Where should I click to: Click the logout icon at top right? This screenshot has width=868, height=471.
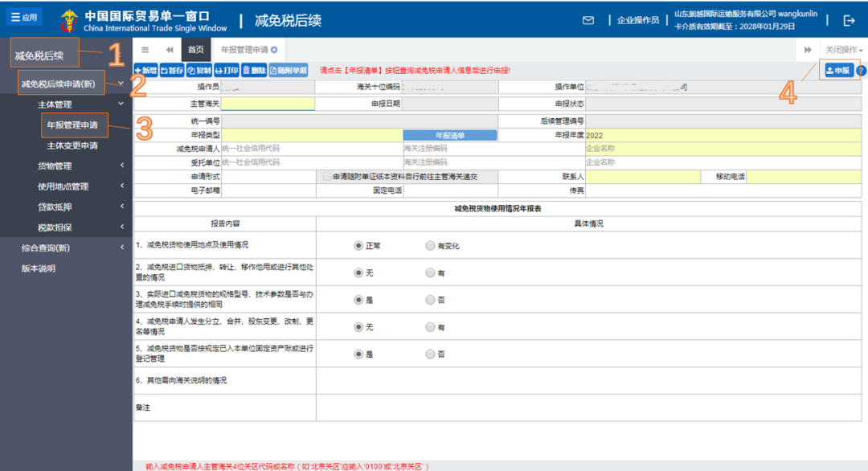[x=849, y=20]
